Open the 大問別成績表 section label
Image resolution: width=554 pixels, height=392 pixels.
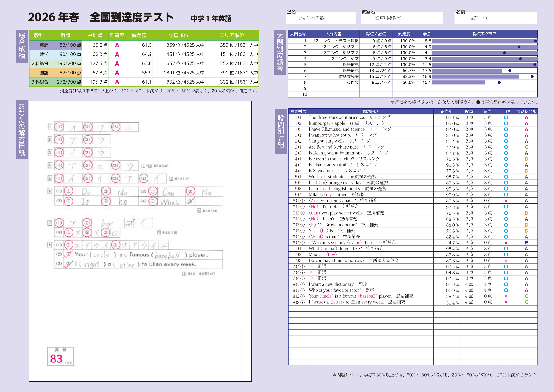(280, 52)
